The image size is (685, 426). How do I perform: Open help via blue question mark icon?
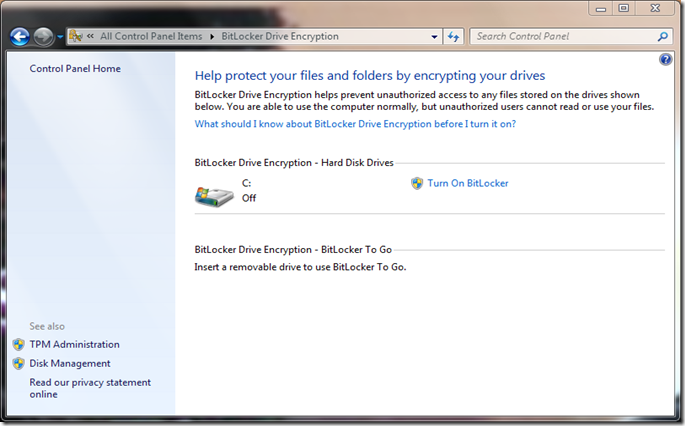(x=665, y=59)
